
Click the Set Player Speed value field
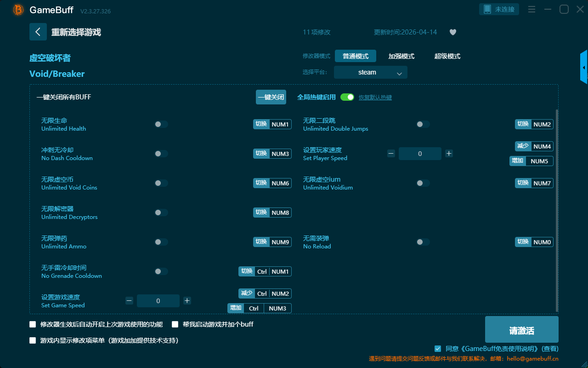[420, 154]
